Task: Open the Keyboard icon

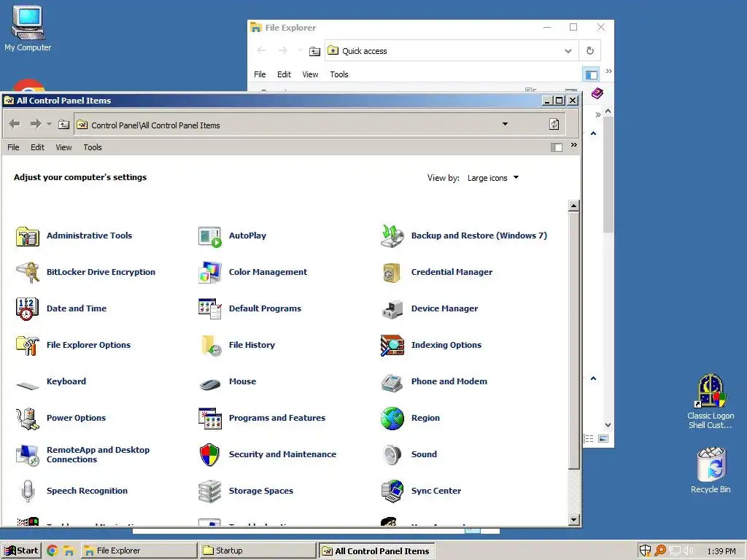Action: click(x=27, y=385)
